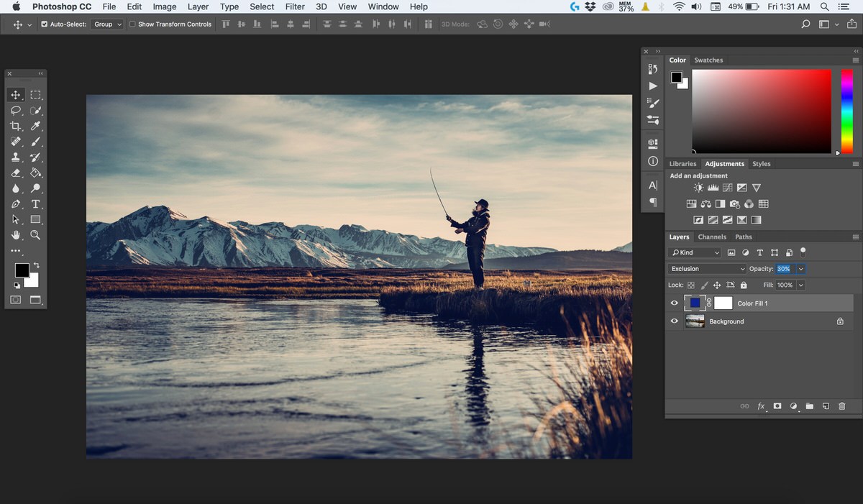The image size is (863, 504).
Task: Select the Eraser tool
Action: click(15, 173)
